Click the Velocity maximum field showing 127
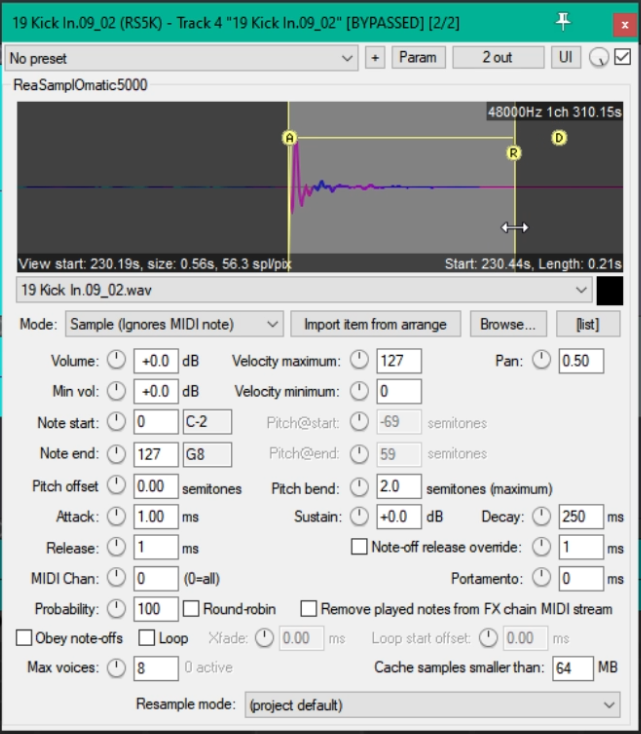 (x=399, y=361)
